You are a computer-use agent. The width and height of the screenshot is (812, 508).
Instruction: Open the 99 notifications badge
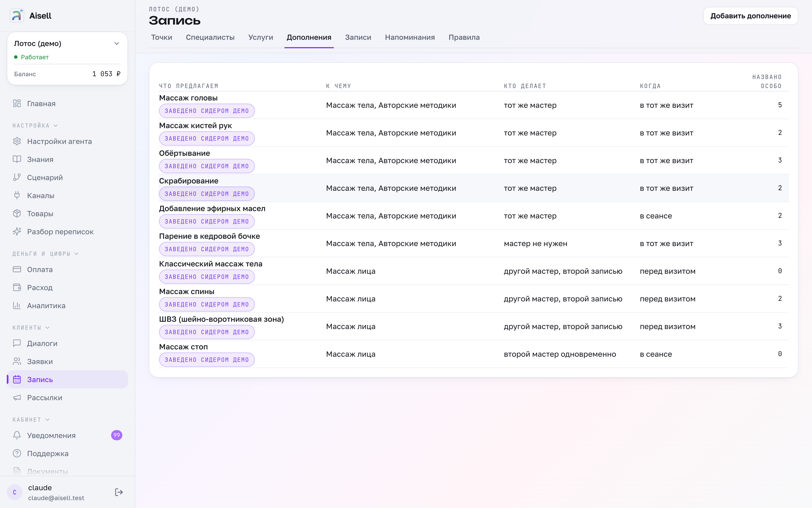[116, 435]
